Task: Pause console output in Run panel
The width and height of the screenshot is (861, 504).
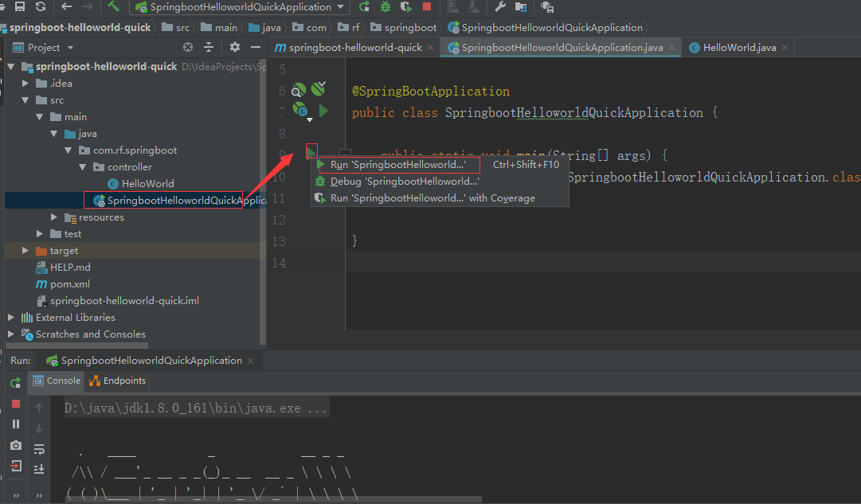Action: [16, 424]
